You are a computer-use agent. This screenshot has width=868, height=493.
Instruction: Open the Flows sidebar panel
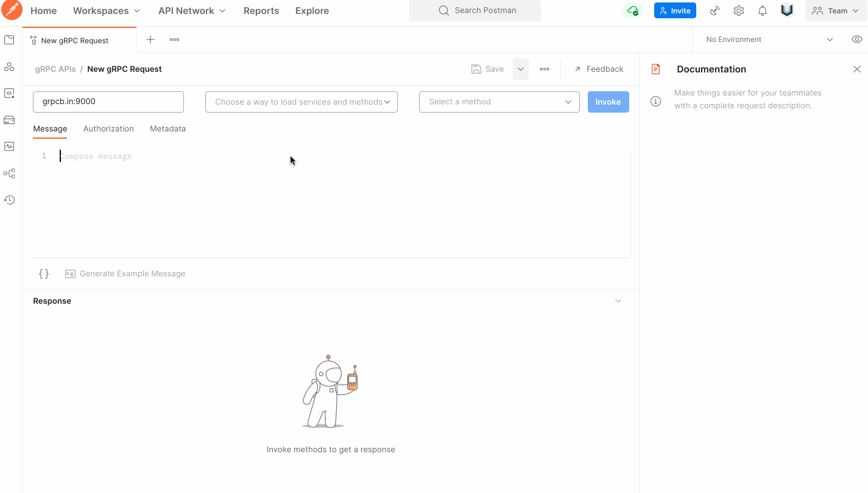coord(9,173)
